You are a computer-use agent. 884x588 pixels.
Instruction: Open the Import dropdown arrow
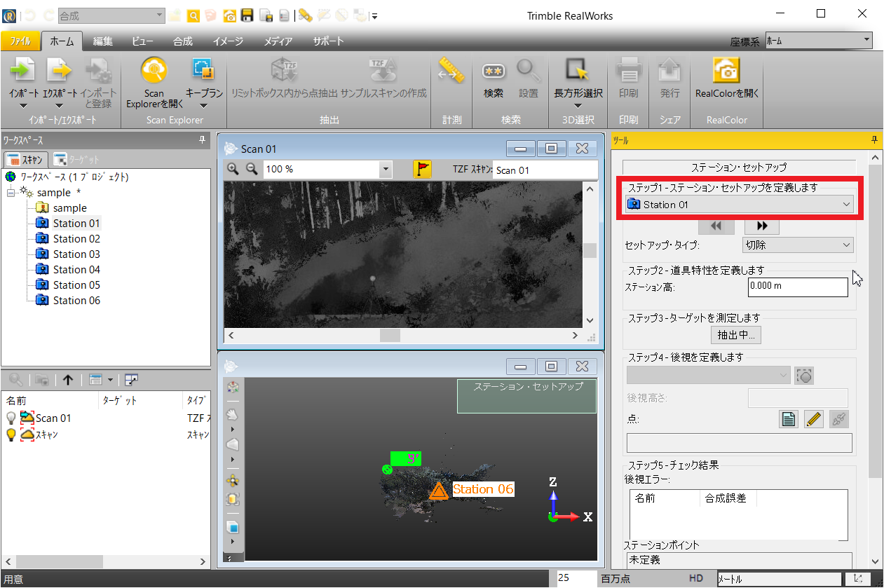(22, 107)
